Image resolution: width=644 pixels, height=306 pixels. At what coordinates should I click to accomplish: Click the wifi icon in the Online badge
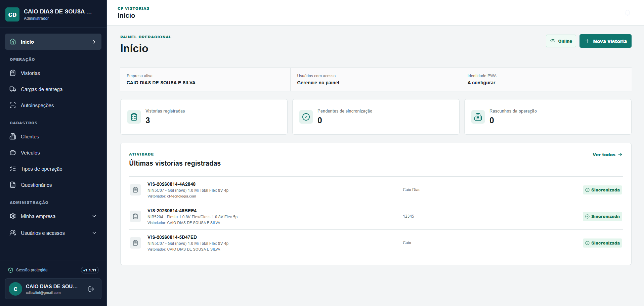[x=553, y=41]
